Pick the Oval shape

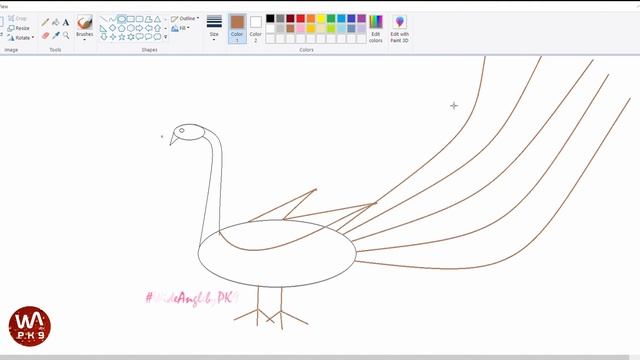(122, 19)
